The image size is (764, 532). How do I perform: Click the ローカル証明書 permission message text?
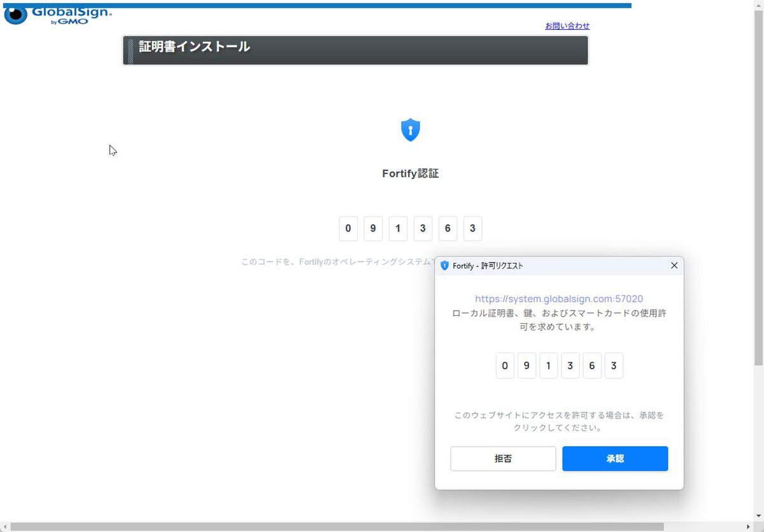click(559, 320)
